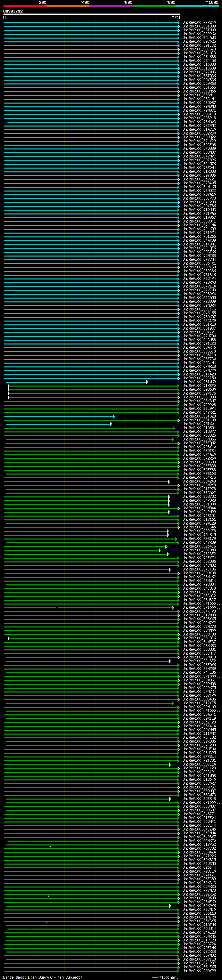Viewport: 222px width, 980px height.
Task: Select the UniRef100_B8GA02 label
Action: click(x=199, y=493)
